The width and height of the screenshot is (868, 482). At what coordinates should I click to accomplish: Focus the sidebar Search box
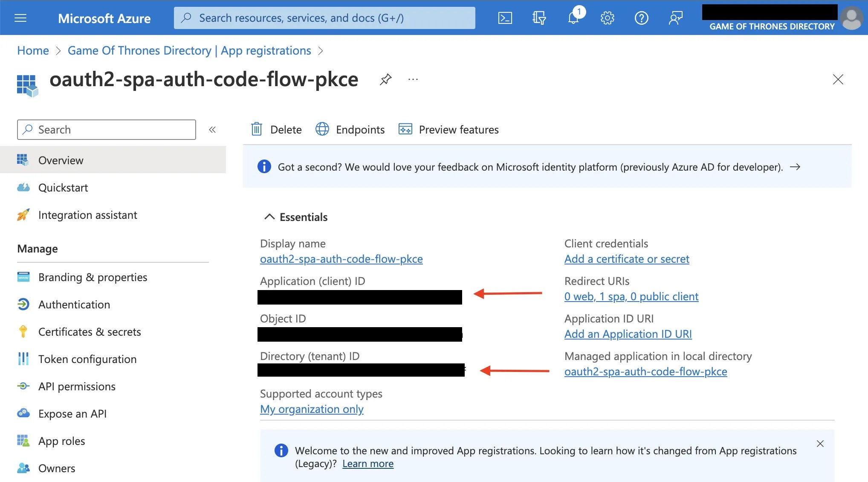[107, 130]
